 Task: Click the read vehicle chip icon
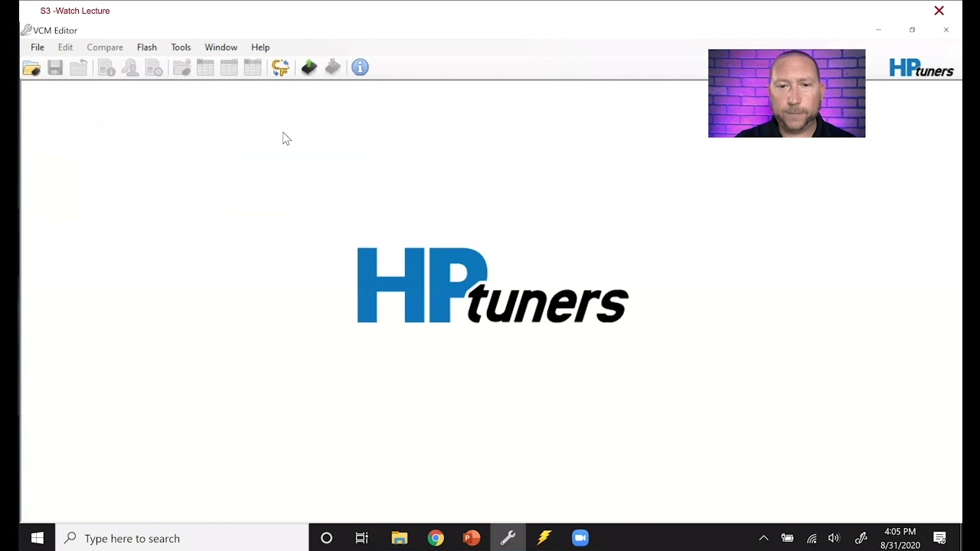click(x=309, y=68)
